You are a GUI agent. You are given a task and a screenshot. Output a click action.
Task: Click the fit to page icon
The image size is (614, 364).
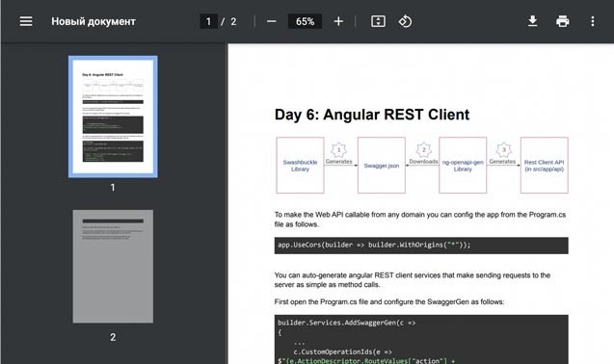[x=378, y=21]
